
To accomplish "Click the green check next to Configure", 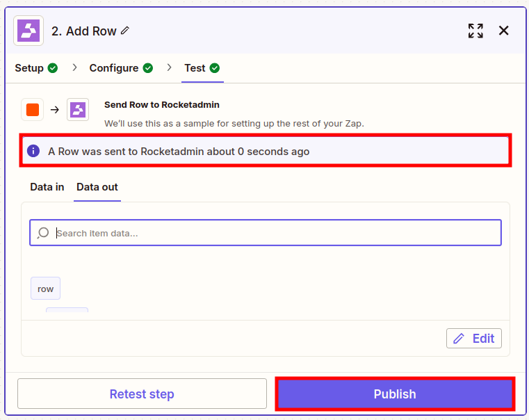I will (x=148, y=68).
